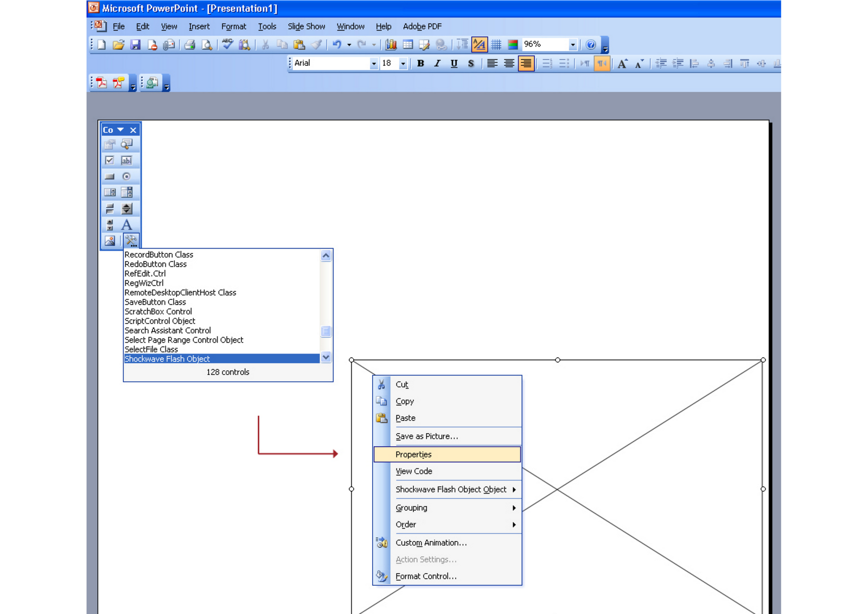Enable Align Left paragraph alignment
The height and width of the screenshot is (614, 868).
click(492, 64)
